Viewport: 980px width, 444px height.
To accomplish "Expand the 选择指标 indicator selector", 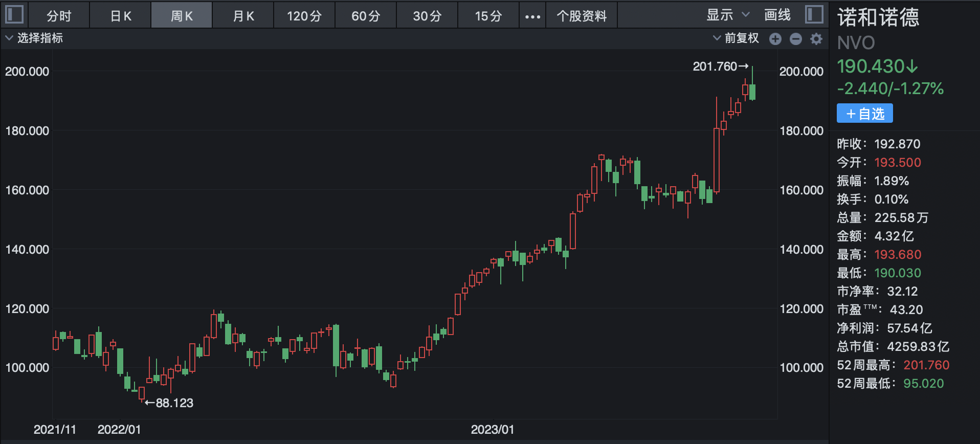I will [x=34, y=38].
